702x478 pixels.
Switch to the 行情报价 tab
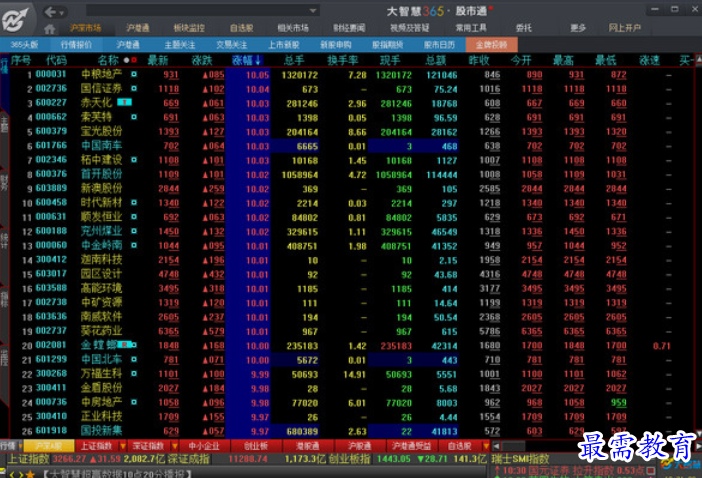[x=76, y=45]
